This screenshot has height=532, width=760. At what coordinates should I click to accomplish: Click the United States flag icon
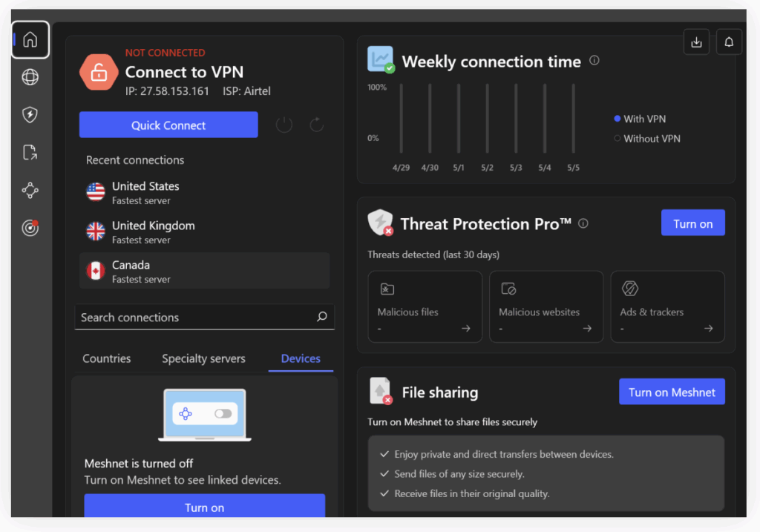coord(96,192)
